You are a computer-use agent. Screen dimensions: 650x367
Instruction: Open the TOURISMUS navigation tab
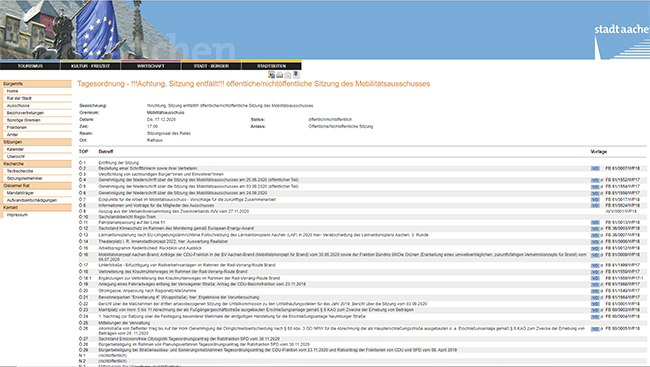[x=30, y=66]
